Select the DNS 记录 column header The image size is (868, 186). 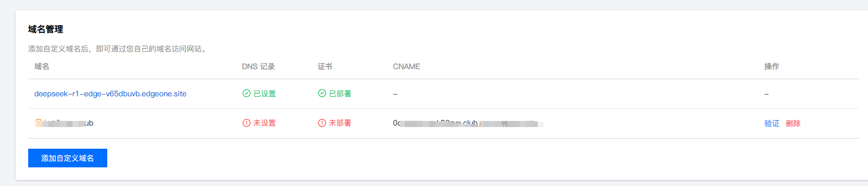[258, 67]
